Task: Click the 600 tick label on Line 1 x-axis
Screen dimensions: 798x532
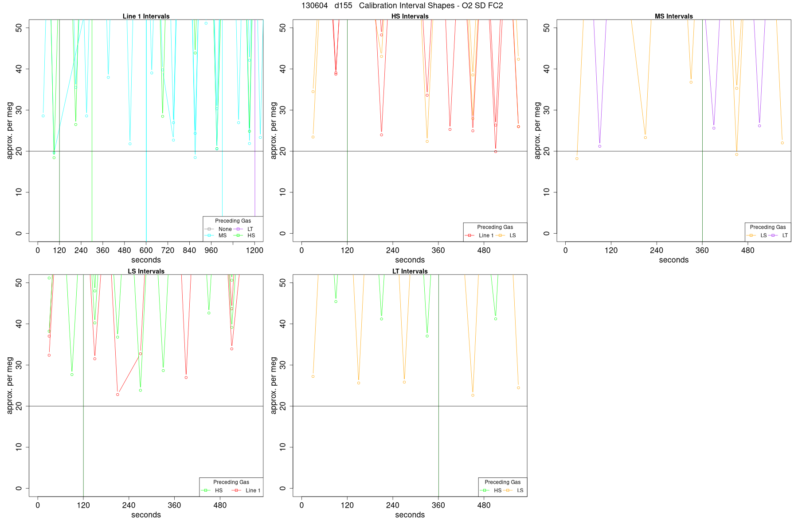Action: pyautogui.click(x=146, y=250)
